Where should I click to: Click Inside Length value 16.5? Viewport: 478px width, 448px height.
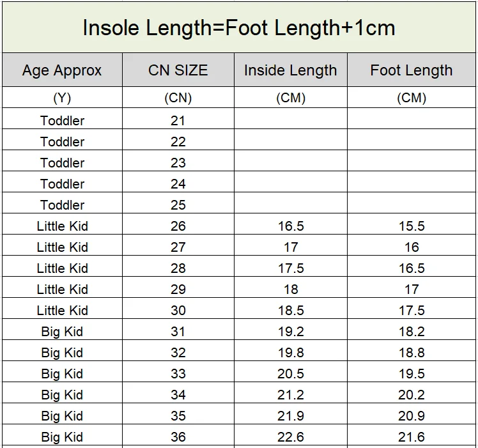point(290,226)
